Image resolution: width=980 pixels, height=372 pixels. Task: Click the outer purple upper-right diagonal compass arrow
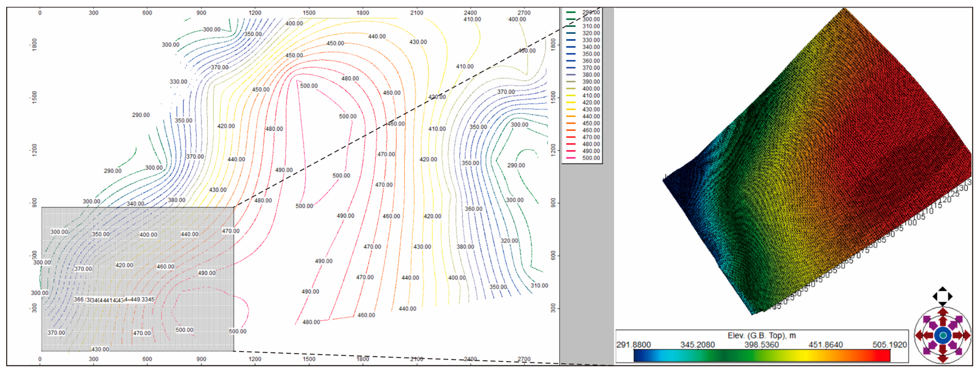[x=960, y=319]
